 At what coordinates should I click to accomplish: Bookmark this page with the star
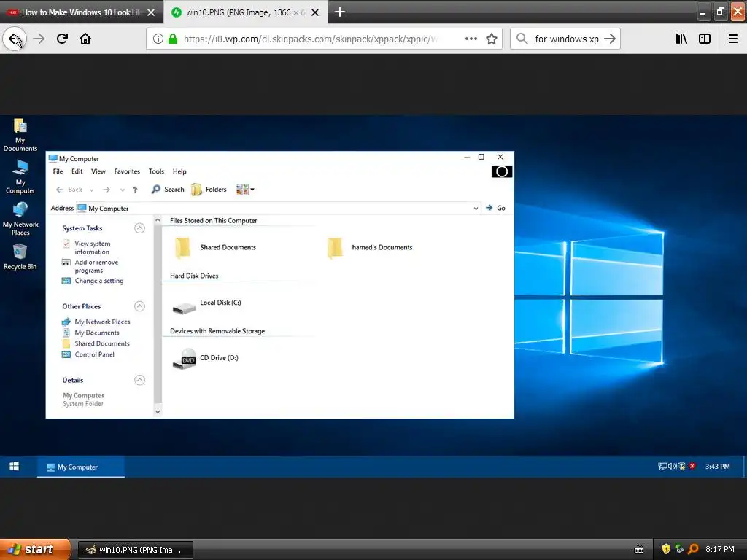(492, 39)
